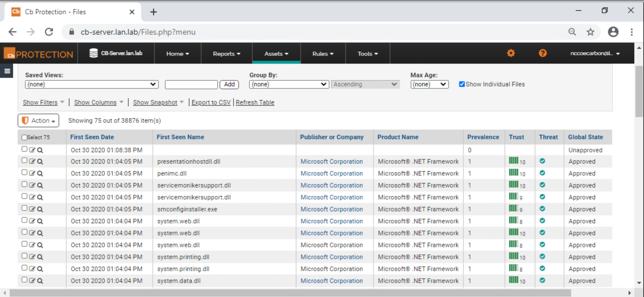Click threat checkmark icon for penimc.dll
The image size is (644, 297).
coord(542,173)
